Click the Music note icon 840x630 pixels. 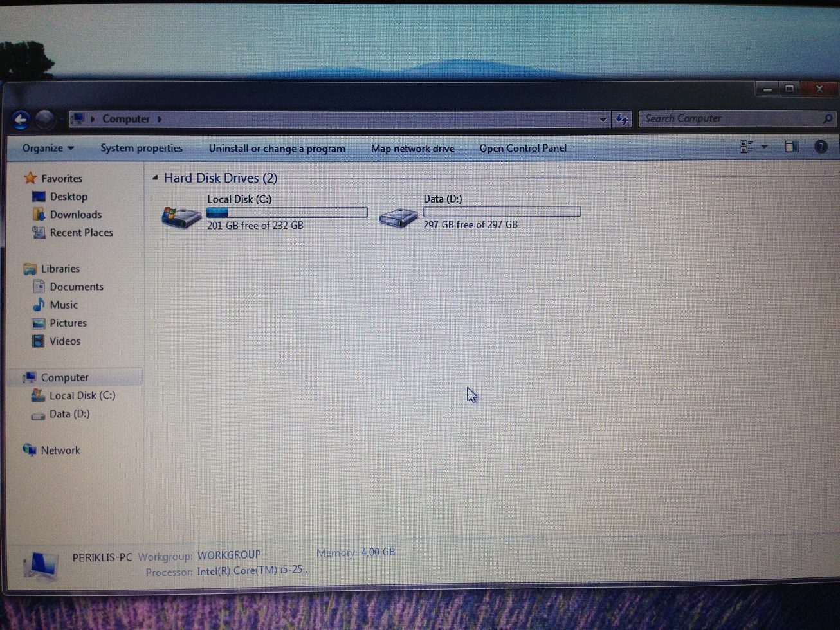39,305
